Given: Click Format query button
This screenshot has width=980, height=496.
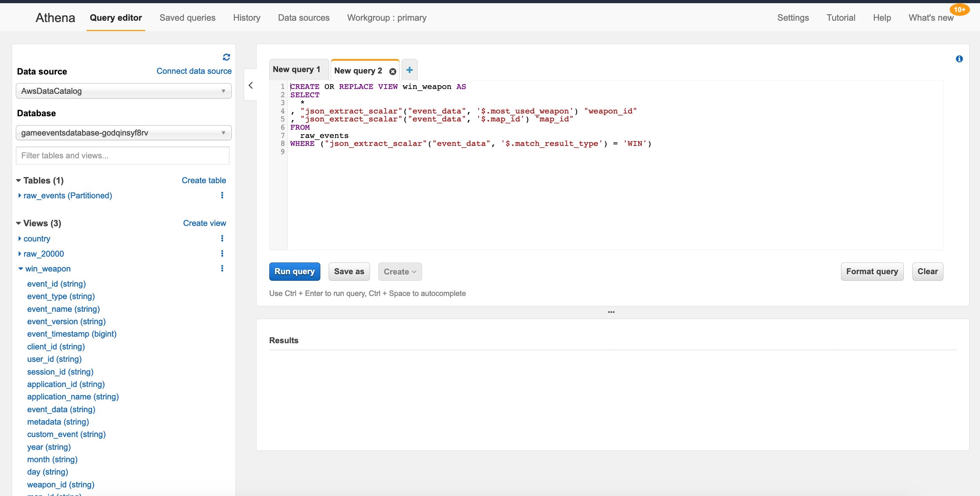Looking at the screenshot, I should [872, 271].
